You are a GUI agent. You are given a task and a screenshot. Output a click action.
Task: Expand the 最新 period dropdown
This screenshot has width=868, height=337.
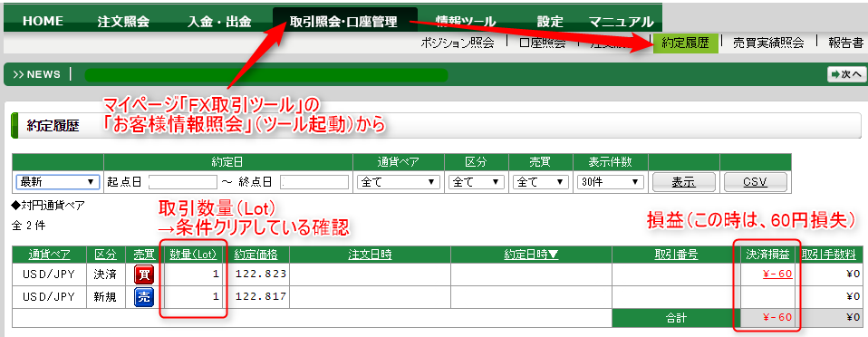pos(58,181)
